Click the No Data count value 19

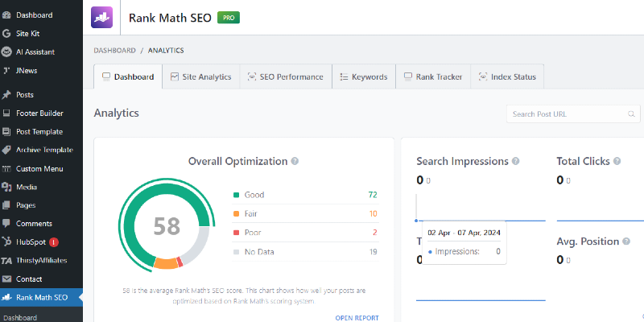click(373, 252)
